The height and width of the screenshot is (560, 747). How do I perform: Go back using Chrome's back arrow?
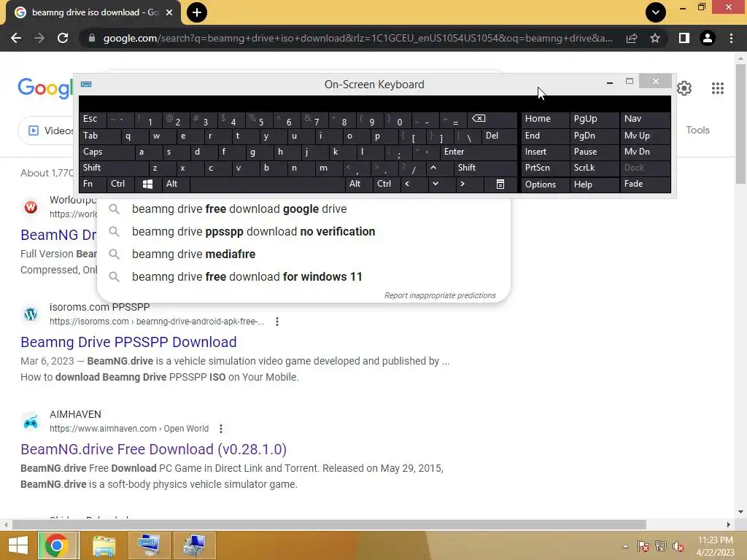pyautogui.click(x=16, y=38)
